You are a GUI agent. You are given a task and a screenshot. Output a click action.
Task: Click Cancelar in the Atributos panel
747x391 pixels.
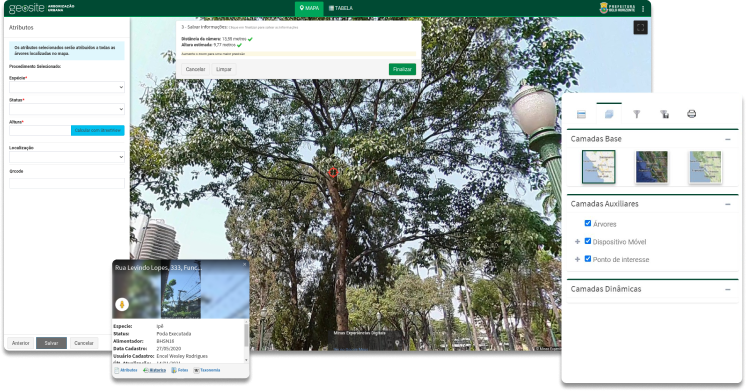coord(84,343)
